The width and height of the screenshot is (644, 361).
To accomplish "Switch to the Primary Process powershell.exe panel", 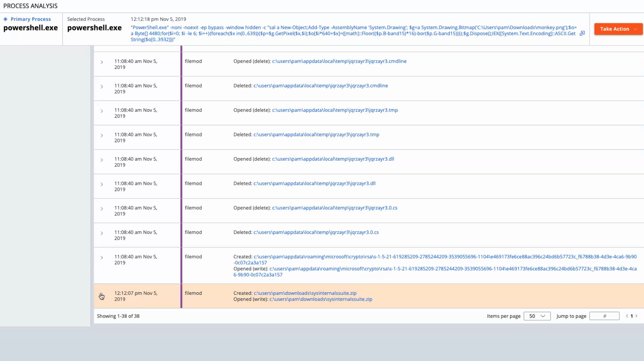I will (31, 28).
